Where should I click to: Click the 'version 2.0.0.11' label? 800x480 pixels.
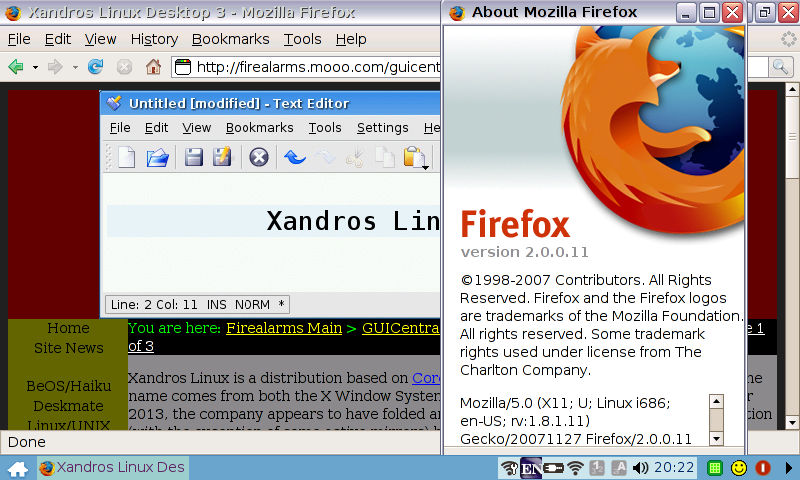pyautogui.click(x=524, y=252)
